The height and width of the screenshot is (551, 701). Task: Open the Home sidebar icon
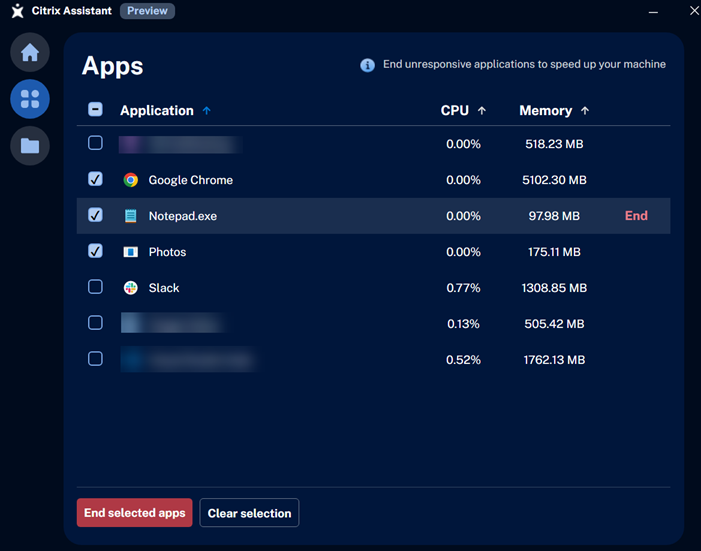coord(30,52)
